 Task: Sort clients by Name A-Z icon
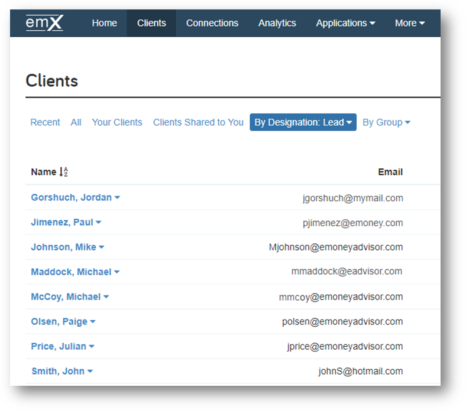64,172
